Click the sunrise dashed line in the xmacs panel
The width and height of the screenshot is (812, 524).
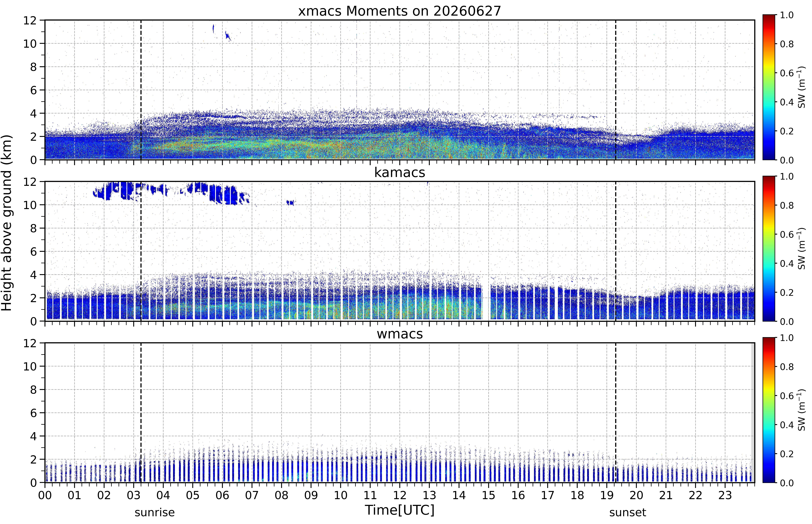(x=141, y=90)
